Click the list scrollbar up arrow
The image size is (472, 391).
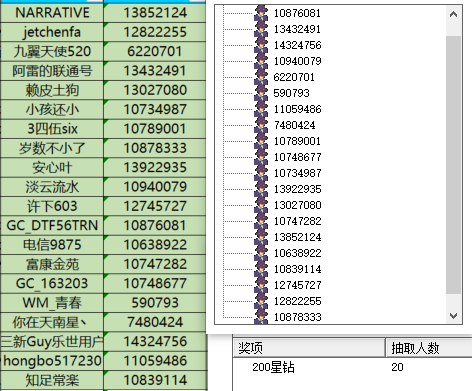tap(453, 14)
